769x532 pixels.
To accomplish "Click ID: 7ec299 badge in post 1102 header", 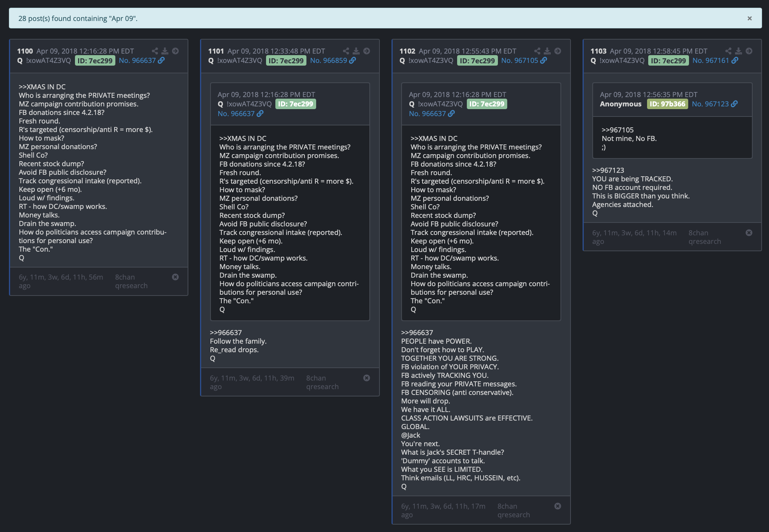I will click(477, 61).
